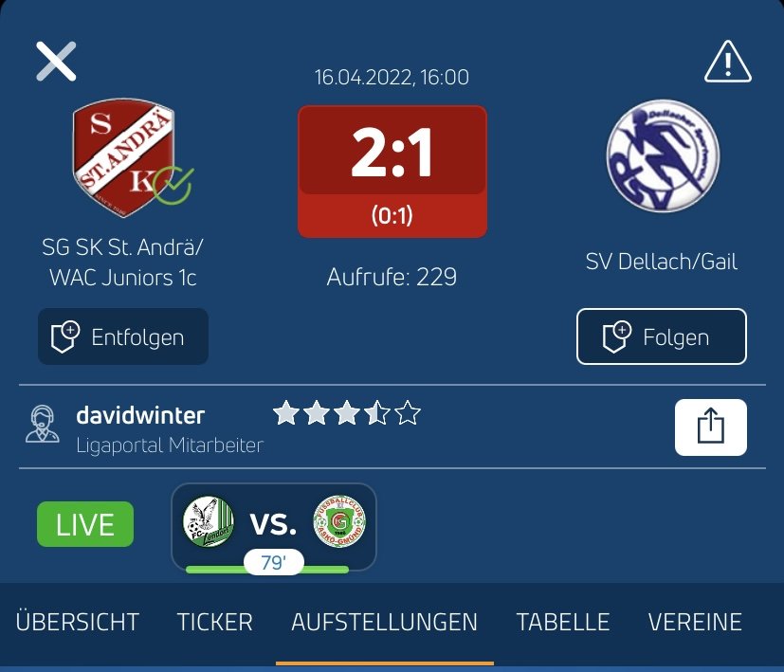This screenshot has width=784, height=672.
Task: Open the SV Dellach/Gail club logo
Action: point(663,155)
